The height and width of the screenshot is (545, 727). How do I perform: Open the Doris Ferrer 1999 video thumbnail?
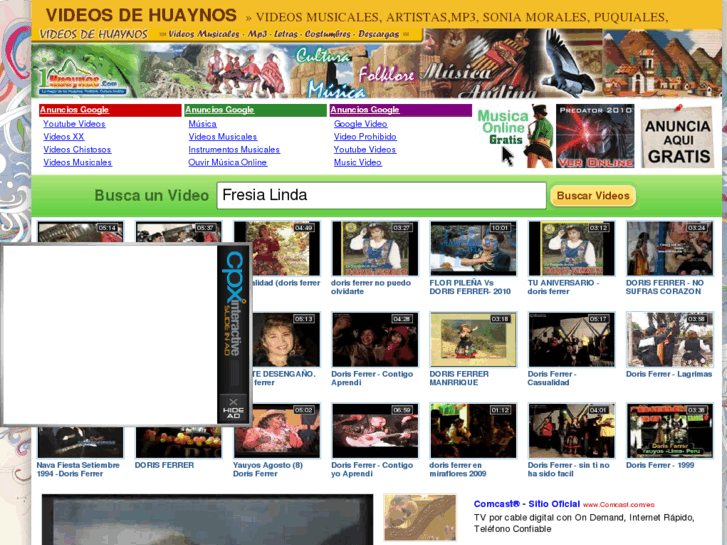pos(670,431)
